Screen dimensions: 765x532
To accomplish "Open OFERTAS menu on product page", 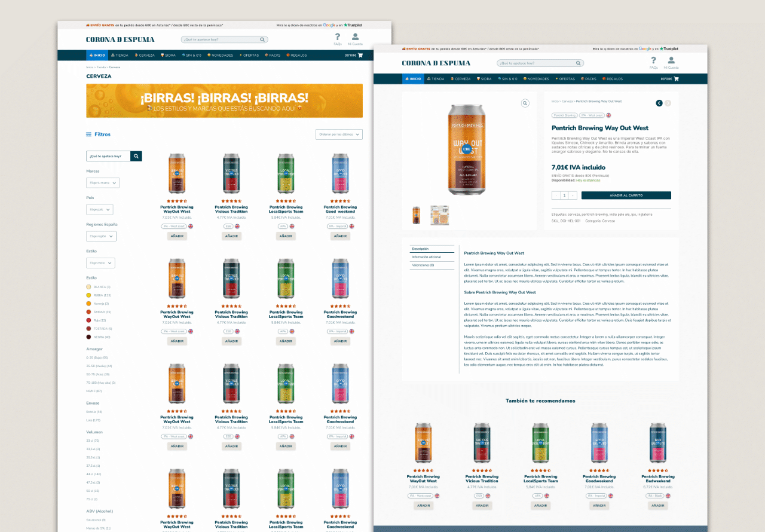I will (565, 78).
